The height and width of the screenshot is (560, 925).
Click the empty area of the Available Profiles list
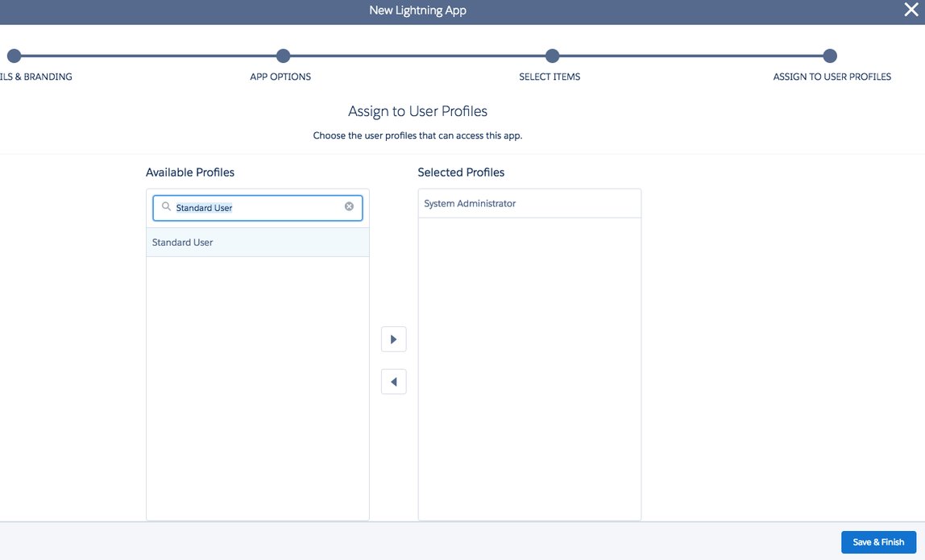pyautogui.click(x=257, y=387)
